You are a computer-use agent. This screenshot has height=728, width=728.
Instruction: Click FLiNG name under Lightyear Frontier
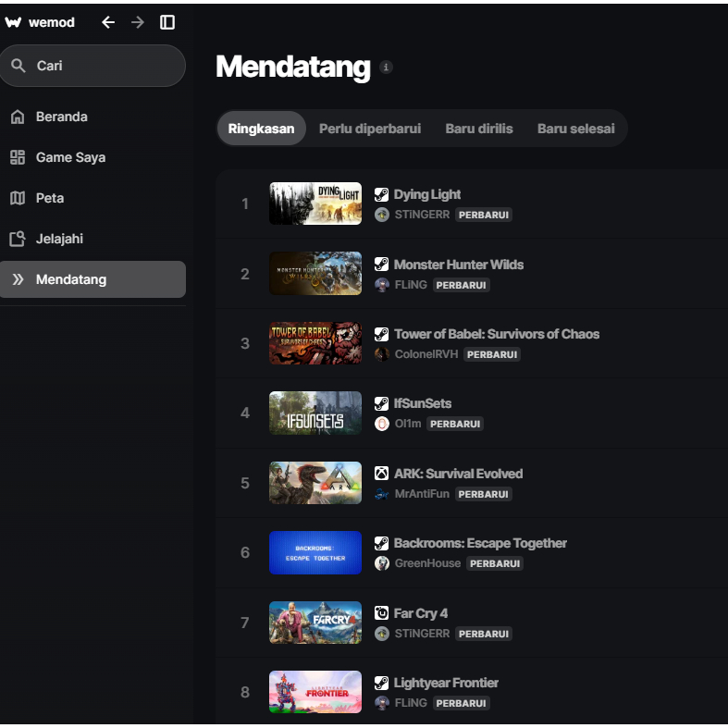[411, 703]
